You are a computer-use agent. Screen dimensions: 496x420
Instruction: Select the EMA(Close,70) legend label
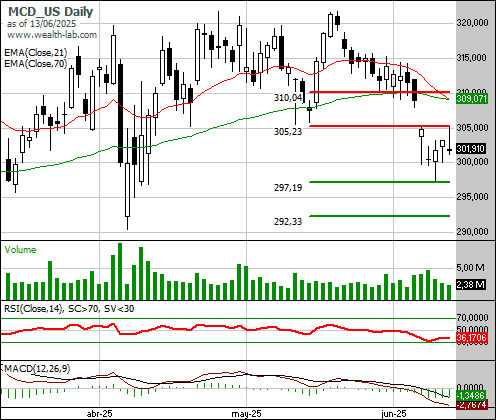[x=36, y=63]
